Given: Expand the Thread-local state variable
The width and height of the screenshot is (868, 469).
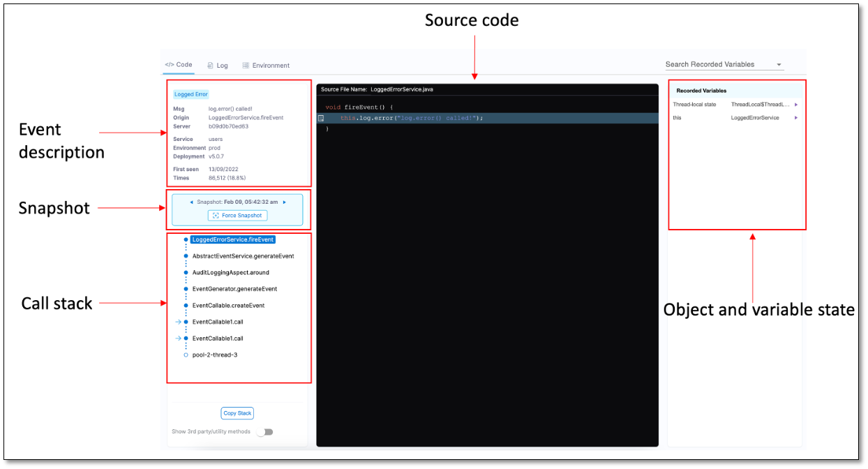Looking at the screenshot, I should click(795, 103).
